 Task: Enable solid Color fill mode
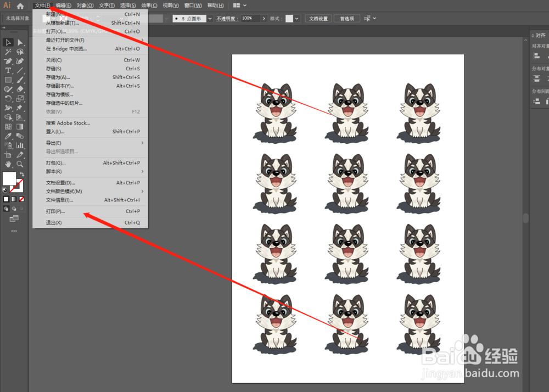pos(6,199)
